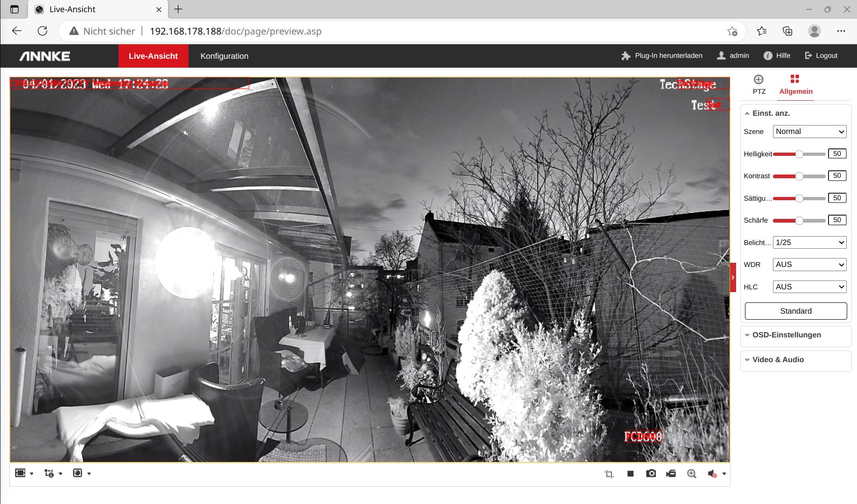Open the plug-in playback mode icon
The width and height of the screenshot is (857, 504).
(x=77, y=473)
